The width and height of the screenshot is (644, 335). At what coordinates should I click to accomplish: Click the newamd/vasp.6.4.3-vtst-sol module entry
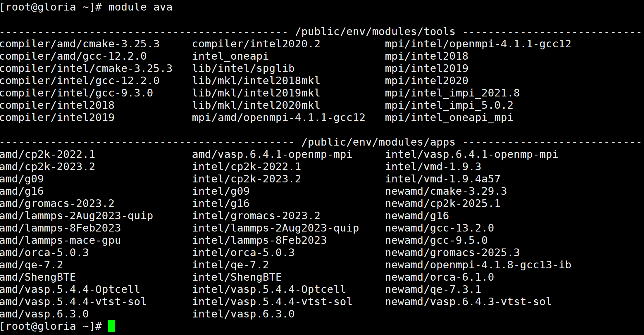(x=468, y=302)
